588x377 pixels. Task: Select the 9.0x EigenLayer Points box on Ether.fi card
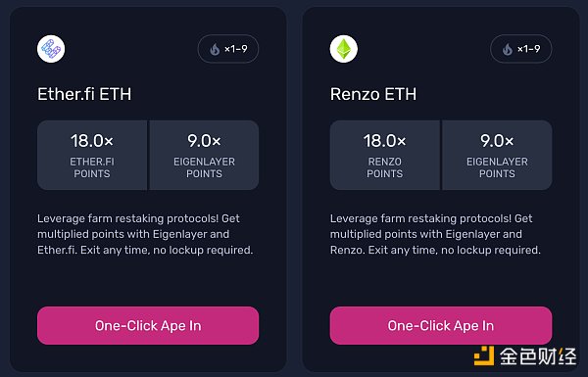point(204,155)
